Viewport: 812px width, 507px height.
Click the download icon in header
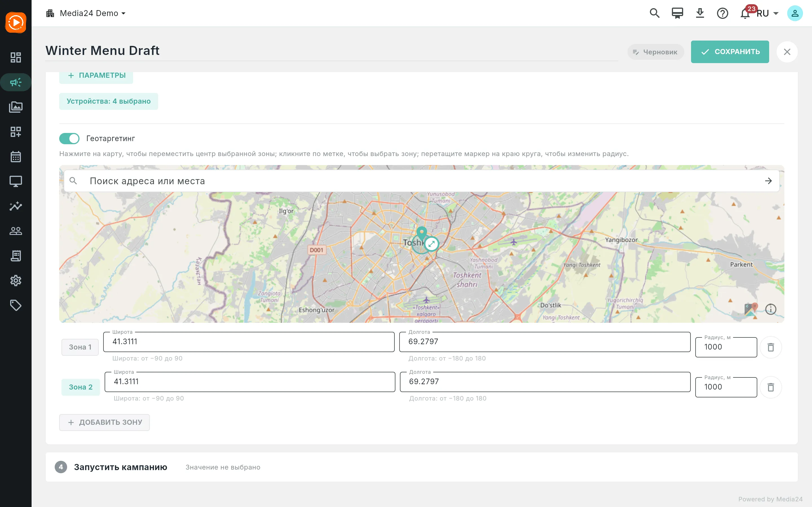tap(700, 14)
